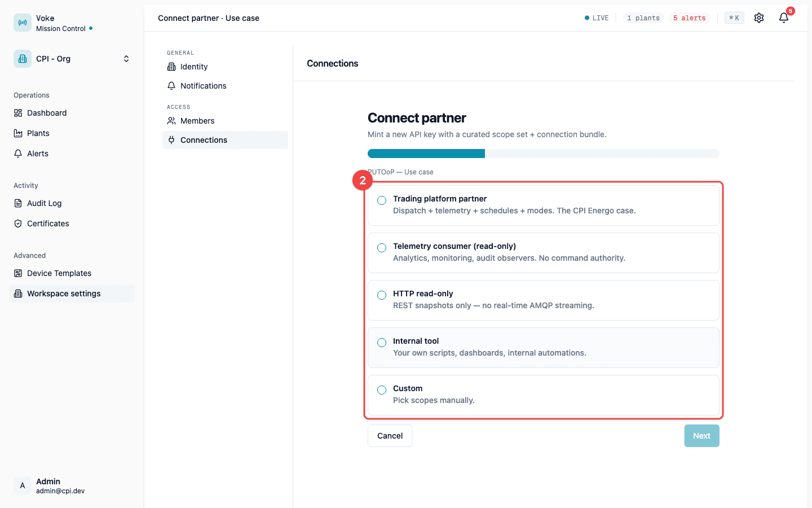Viewport: 812px width, 508px height.
Task: Click the Admin user avatar
Action: (x=23, y=485)
